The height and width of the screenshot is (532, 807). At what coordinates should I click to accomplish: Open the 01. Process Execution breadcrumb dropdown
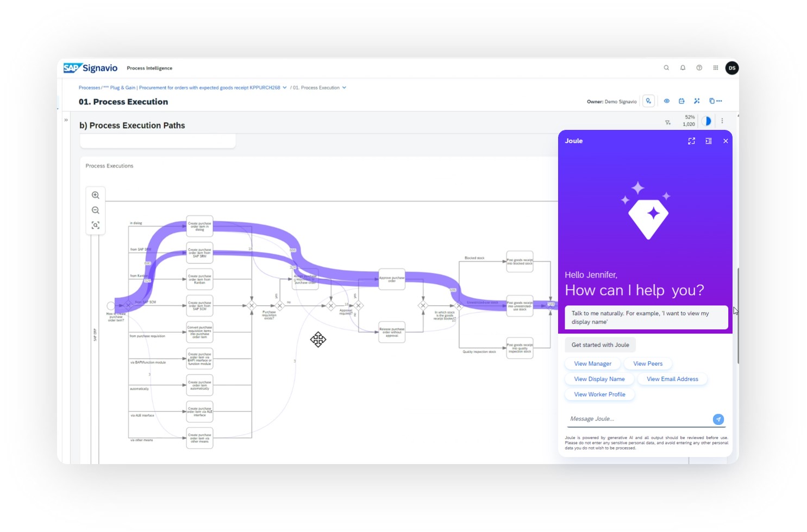[344, 87]
